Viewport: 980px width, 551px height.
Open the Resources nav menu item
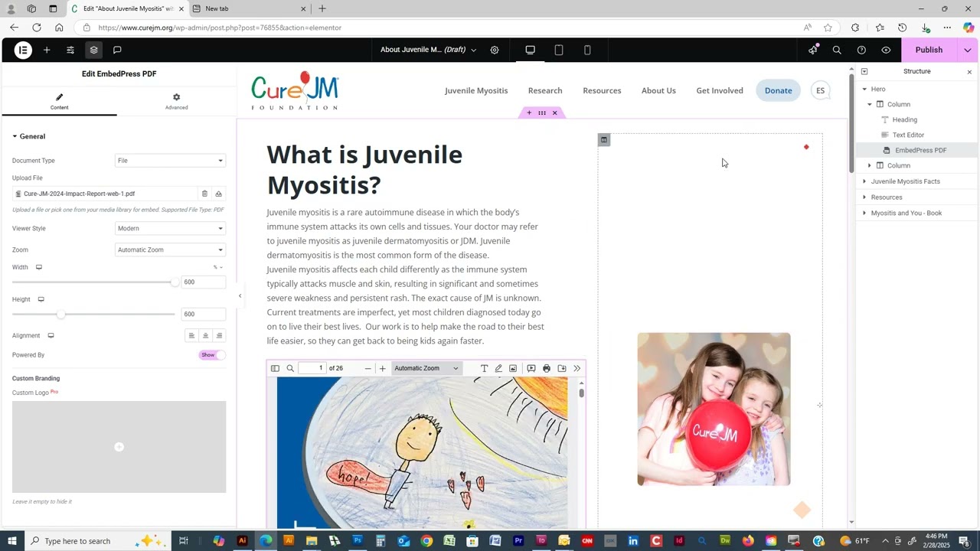602,90
